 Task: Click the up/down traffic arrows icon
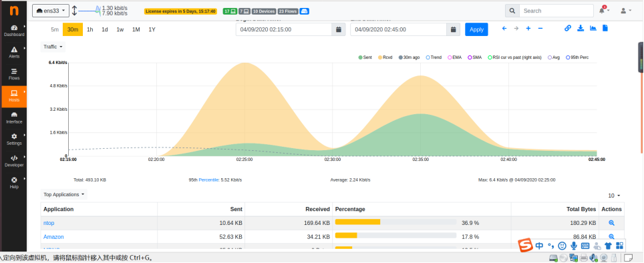tap(74, 11)
